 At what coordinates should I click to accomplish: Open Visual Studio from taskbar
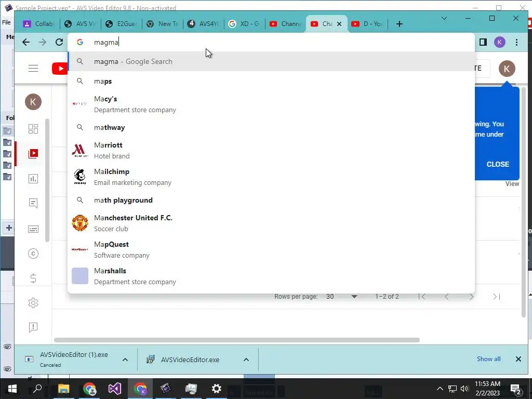tap(115, 389)
